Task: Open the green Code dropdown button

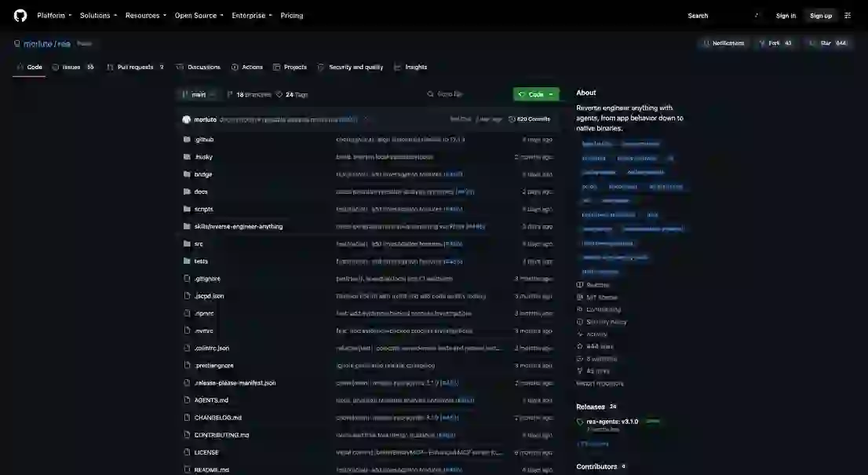Action: 536,94
